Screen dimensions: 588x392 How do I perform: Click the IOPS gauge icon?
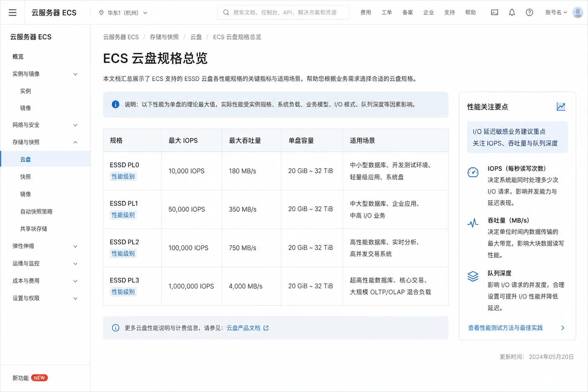tap(473, 172)
